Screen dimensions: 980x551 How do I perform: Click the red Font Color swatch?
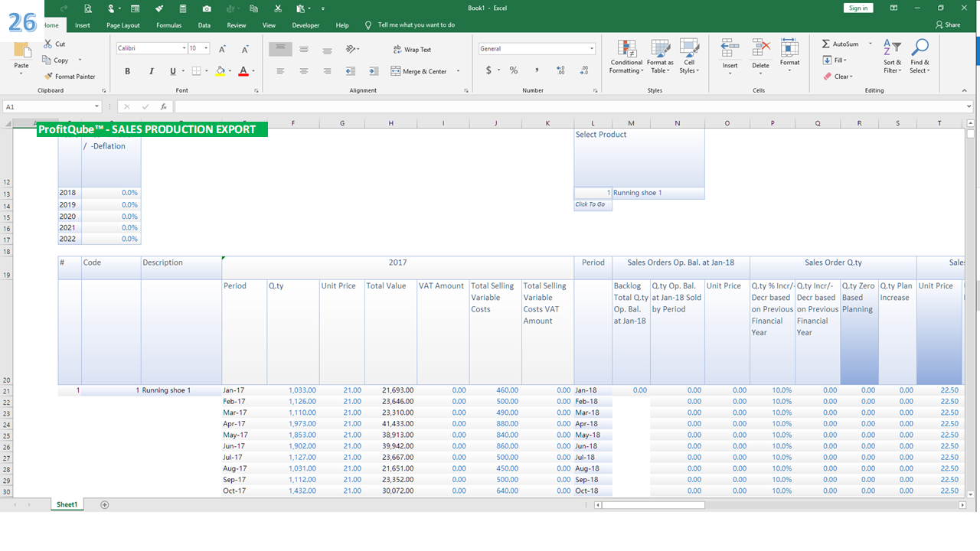243,71
